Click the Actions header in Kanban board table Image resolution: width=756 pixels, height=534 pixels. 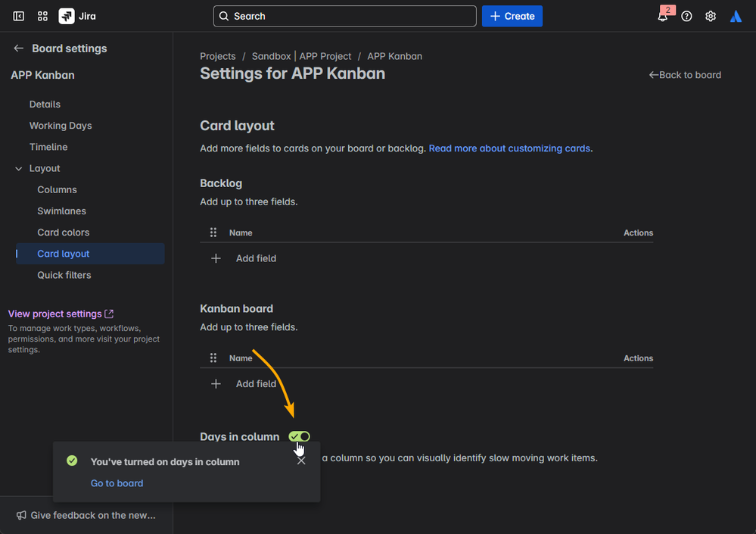[639, 358]
